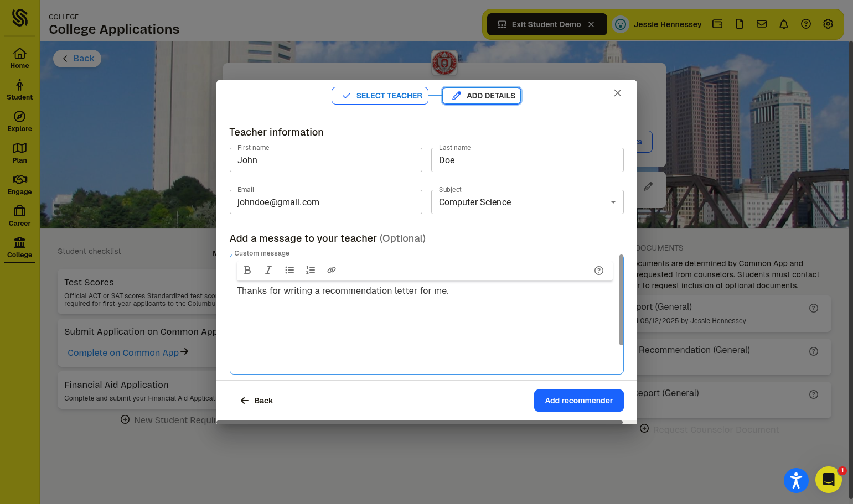Insert a numbered list in the message
853x504 pixels.
coord(311,270)
